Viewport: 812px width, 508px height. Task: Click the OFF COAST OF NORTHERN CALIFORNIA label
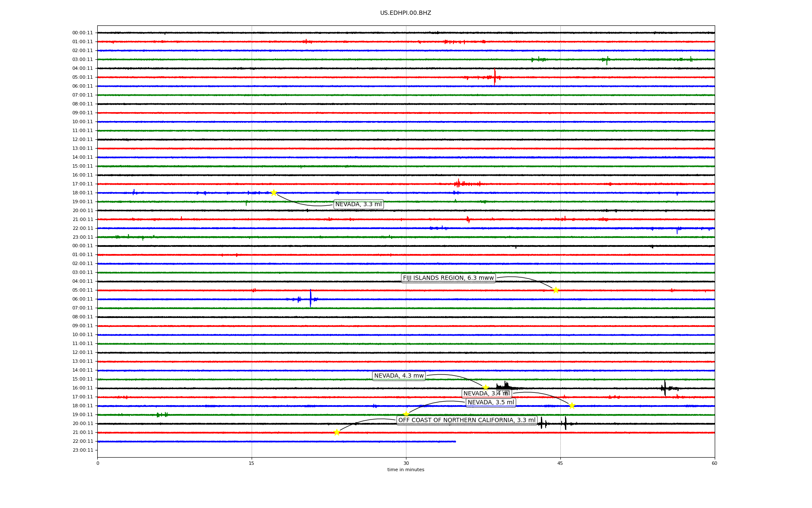click(466, 420)
